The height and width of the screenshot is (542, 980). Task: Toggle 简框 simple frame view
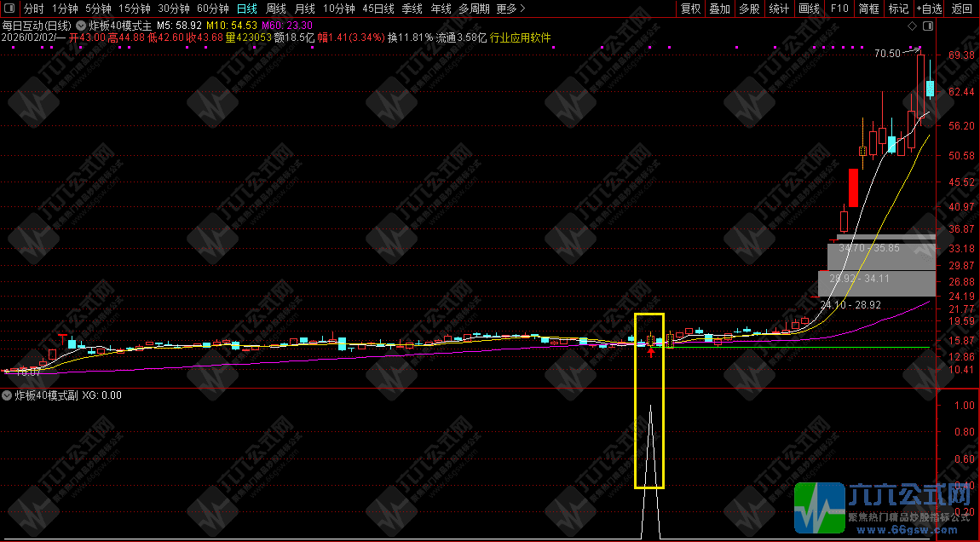point(868,9)
